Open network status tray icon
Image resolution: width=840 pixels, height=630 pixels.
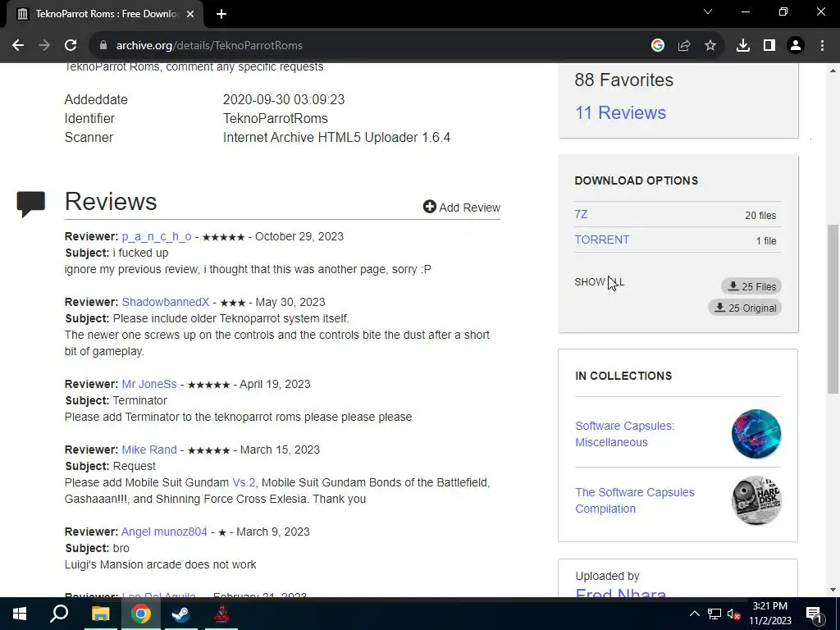tap(714, 614)
